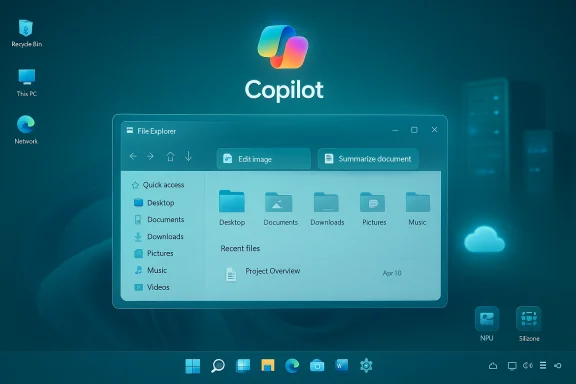
Task: Launch Word from the taskbar
Action: [341, 366]
